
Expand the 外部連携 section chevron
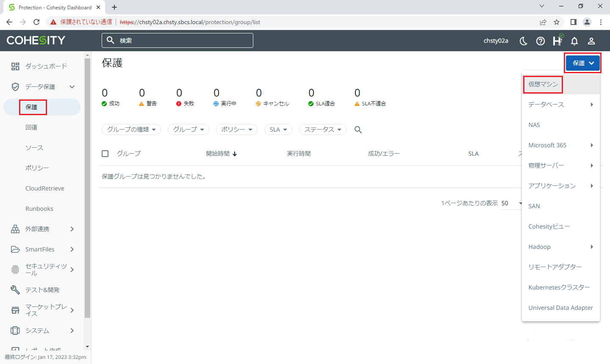coord(72,229)
